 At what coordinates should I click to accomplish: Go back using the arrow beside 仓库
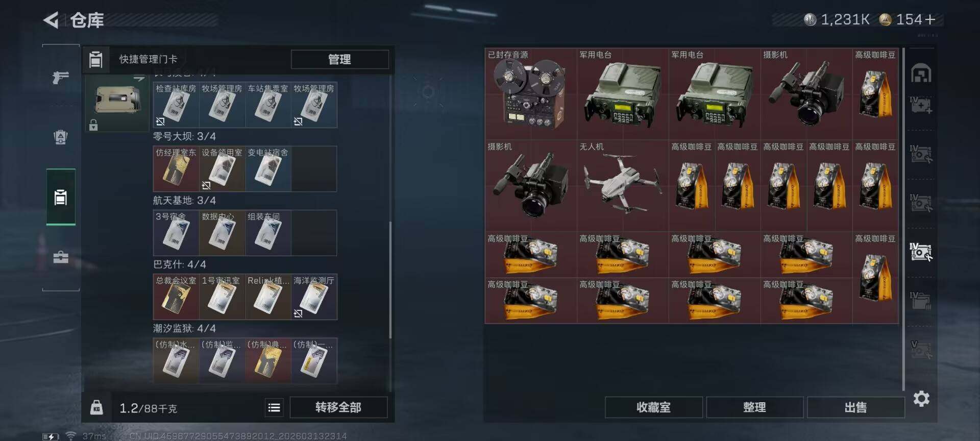point(51,20)
